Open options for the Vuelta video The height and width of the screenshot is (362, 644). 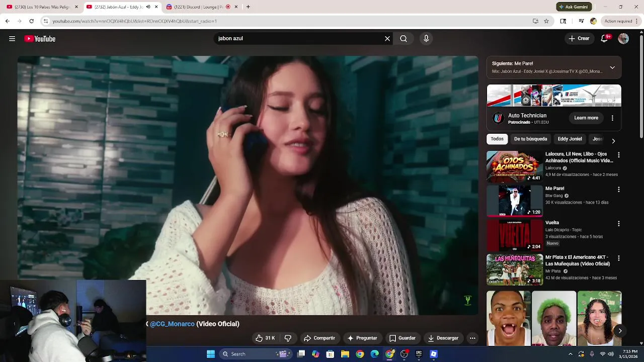(x=619, y=224)
